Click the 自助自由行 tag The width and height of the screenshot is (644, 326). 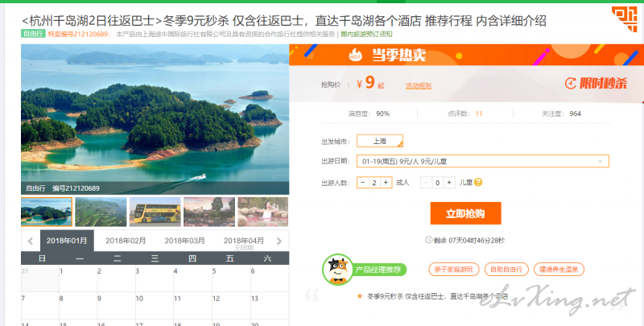coord(506,270)
